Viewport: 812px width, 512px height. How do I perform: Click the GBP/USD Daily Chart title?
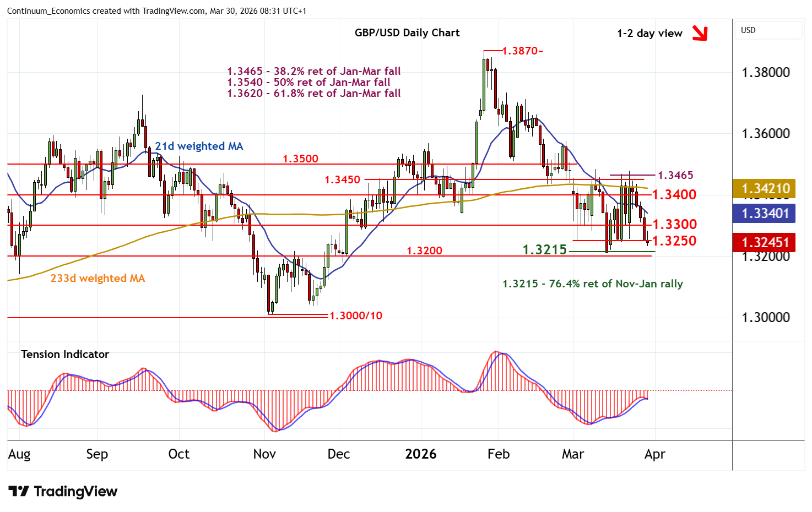[x=407, y=32]
